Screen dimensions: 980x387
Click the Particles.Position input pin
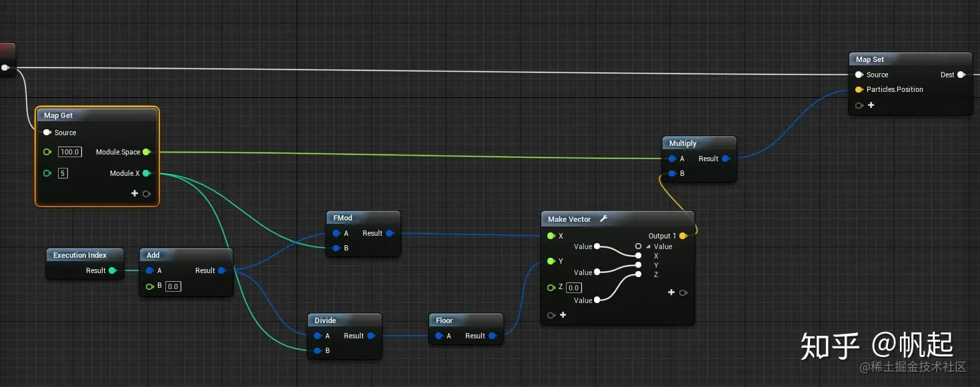(x=859, y=89)
